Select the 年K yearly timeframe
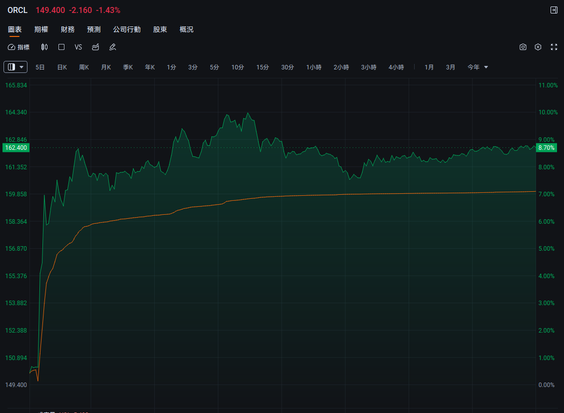The height and width of the screenshot is (413, 564). 150,67
